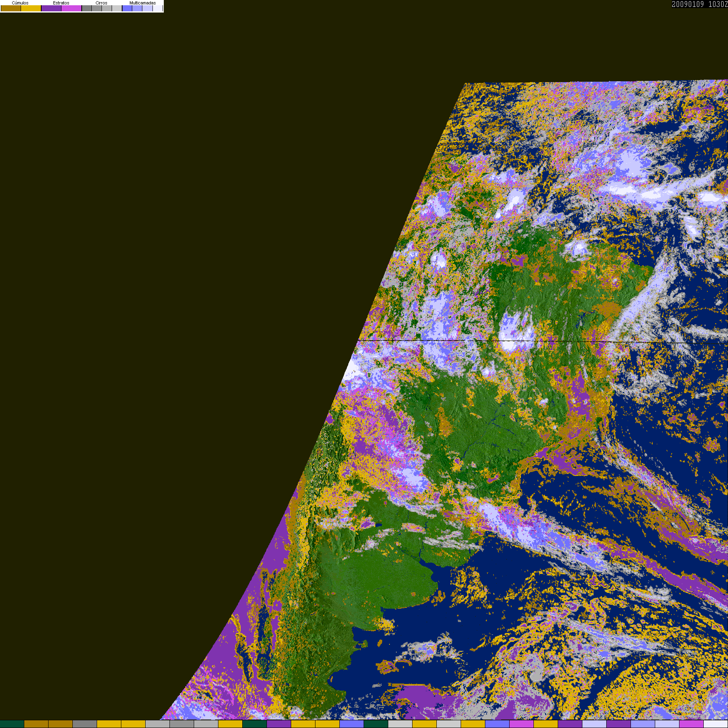Click the dark brown Cúmulos legend swatch
The width and height of the screenshot is (728, 728).
point(11,8)
